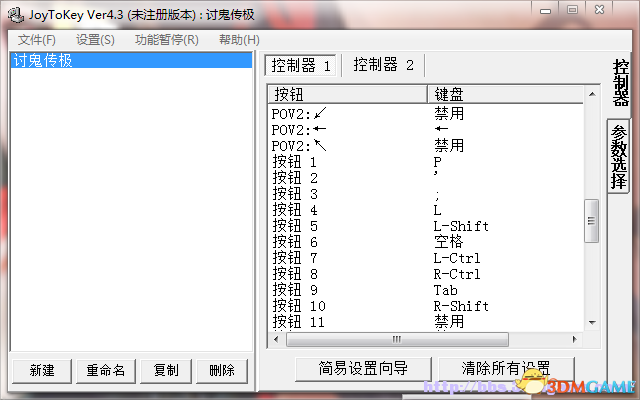Image resolution: width=640 pixels, height=400 pixels.
Task: Close the JoyToKey window
Action: tap(599, 10)
